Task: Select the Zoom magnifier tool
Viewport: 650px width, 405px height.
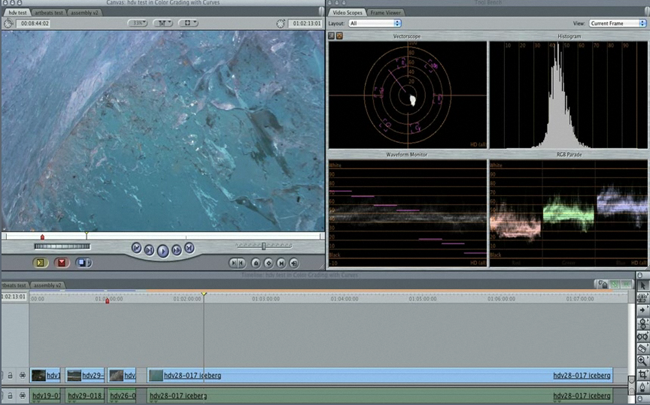Action: [x=643, y=361]
